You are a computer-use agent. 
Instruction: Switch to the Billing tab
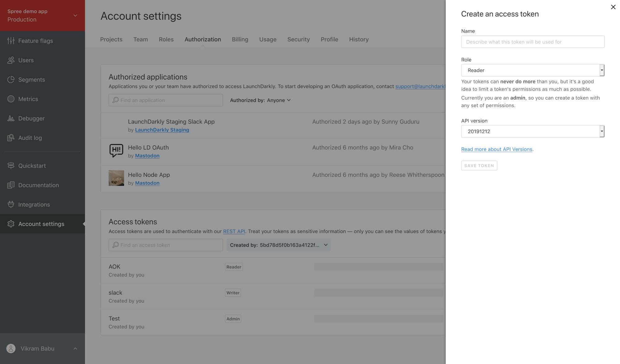240,39
